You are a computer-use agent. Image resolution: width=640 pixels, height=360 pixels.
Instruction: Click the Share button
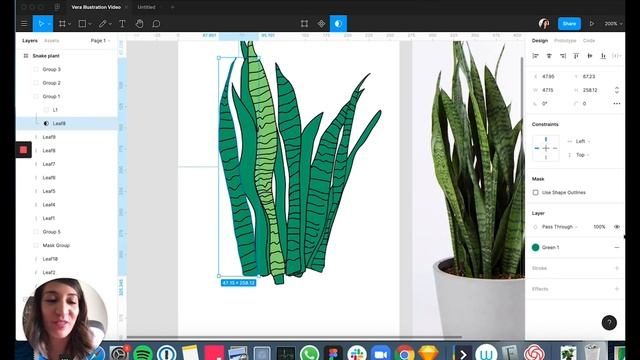(569, 24)
